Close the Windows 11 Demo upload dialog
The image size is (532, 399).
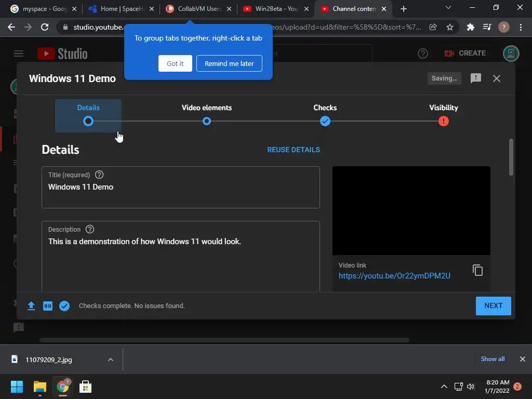[x=496, y=78]
